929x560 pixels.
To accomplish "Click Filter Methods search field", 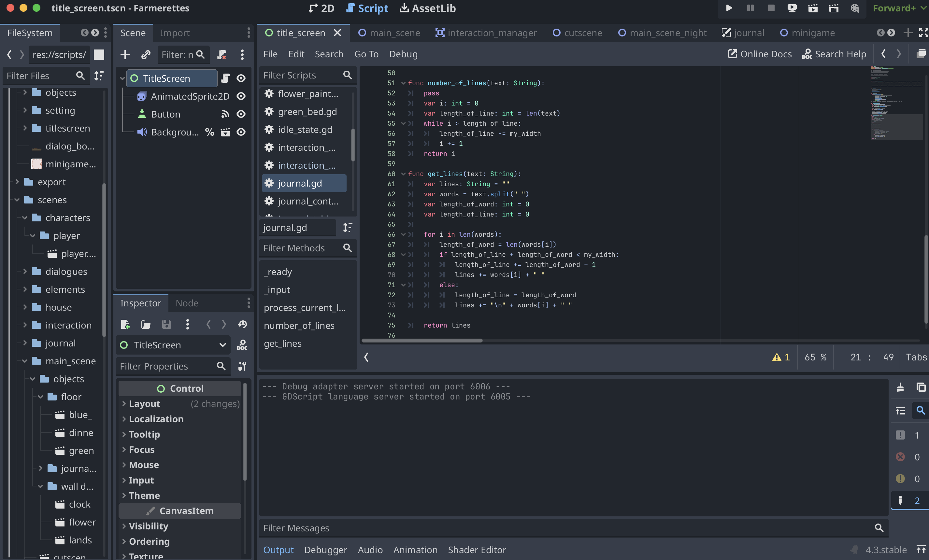I will click(x=307, y=248).
